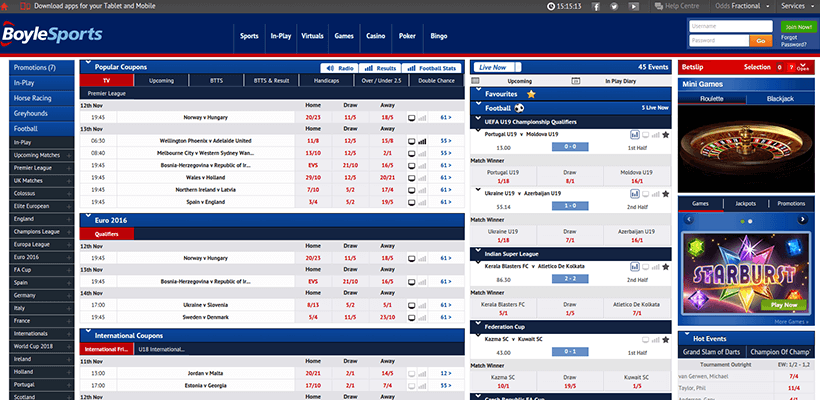
Task: Click TV icon in Spain v England row
Action: 412,202
